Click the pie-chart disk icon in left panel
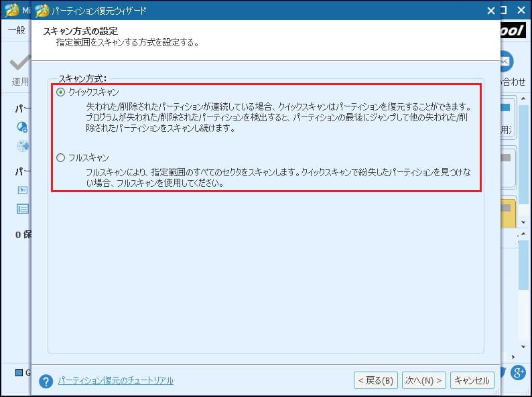This screenshot has width=532, height=397. tap(22, 127)
